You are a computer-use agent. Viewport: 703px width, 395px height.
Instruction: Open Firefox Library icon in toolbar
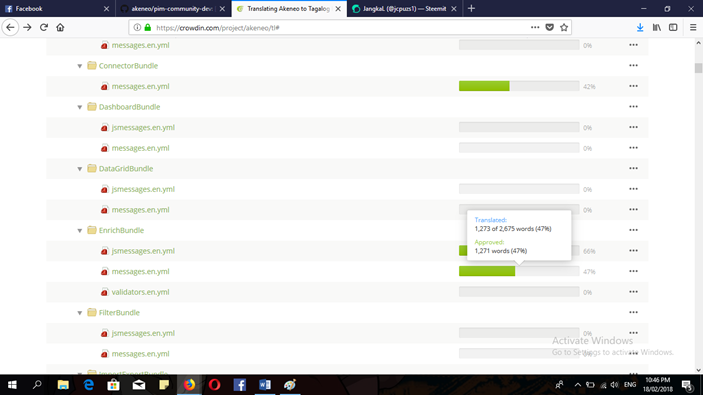(656, 27)
